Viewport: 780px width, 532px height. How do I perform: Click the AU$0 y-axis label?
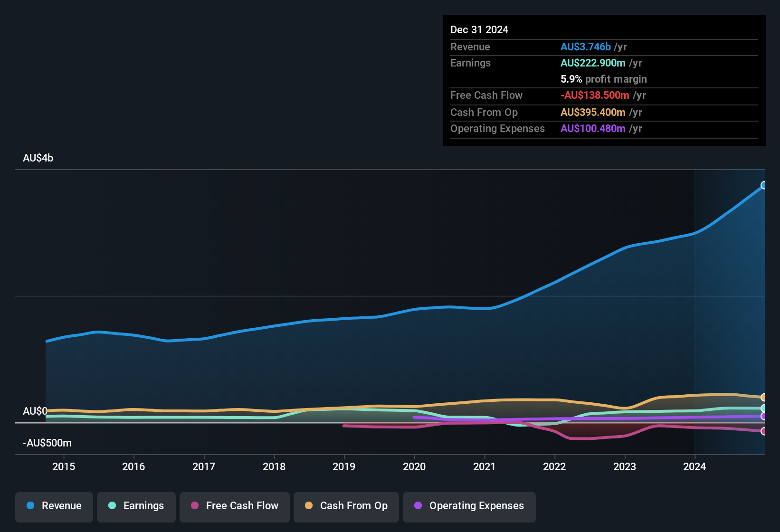tap(35, 411)
